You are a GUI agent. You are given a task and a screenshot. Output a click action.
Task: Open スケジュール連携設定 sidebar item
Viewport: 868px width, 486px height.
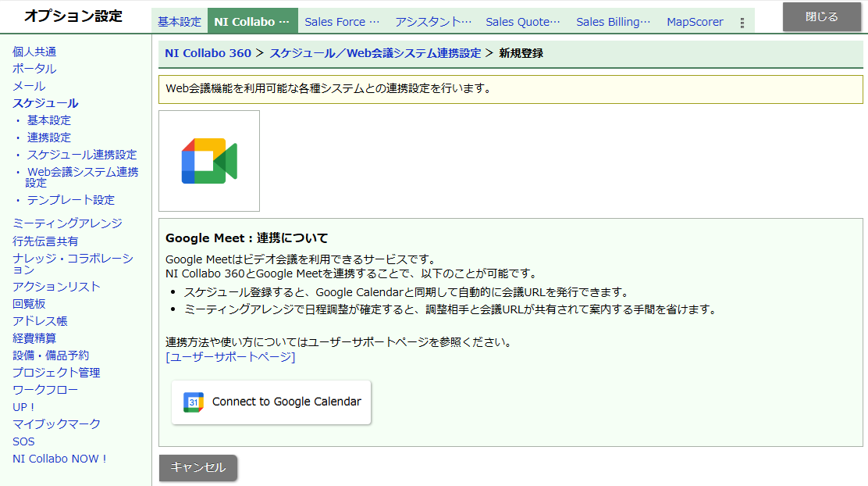pyautogui.click(x=82, y=155)
